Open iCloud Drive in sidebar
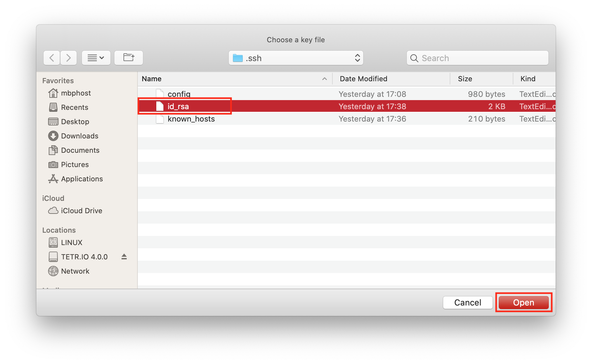Viewport: 592px width, 364px height. 81,211
